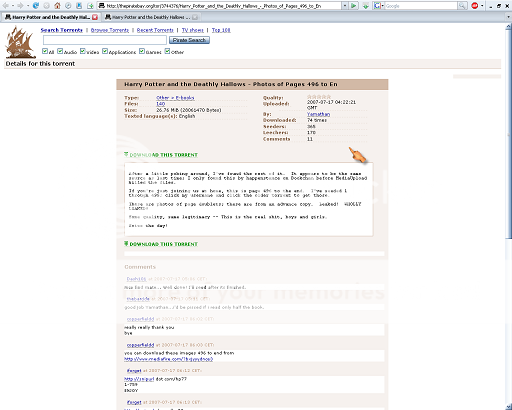Toggle the Applications category checkbox
Image resolution: width=512 pixels, height=410 pixels.
[105, 51]
